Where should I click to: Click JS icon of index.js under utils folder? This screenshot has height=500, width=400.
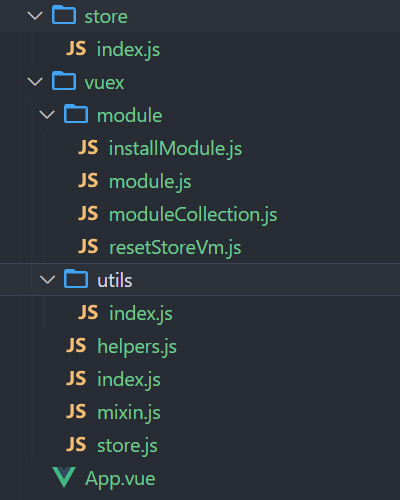coord(88,313)
